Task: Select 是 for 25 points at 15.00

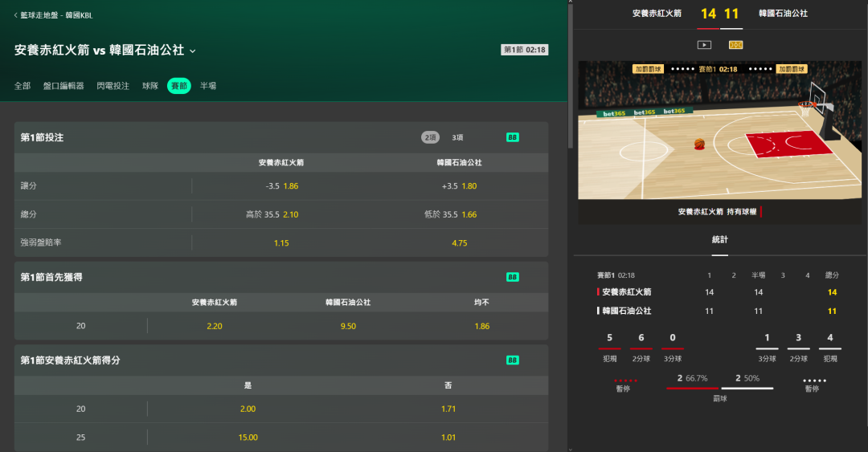Action: tap(248, 437)
